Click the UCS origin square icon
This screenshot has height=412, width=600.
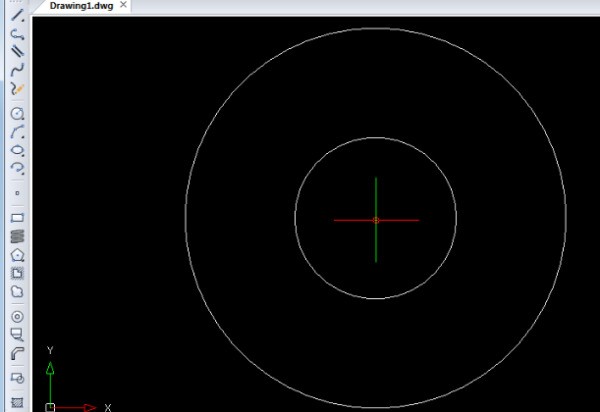(51, 407)
